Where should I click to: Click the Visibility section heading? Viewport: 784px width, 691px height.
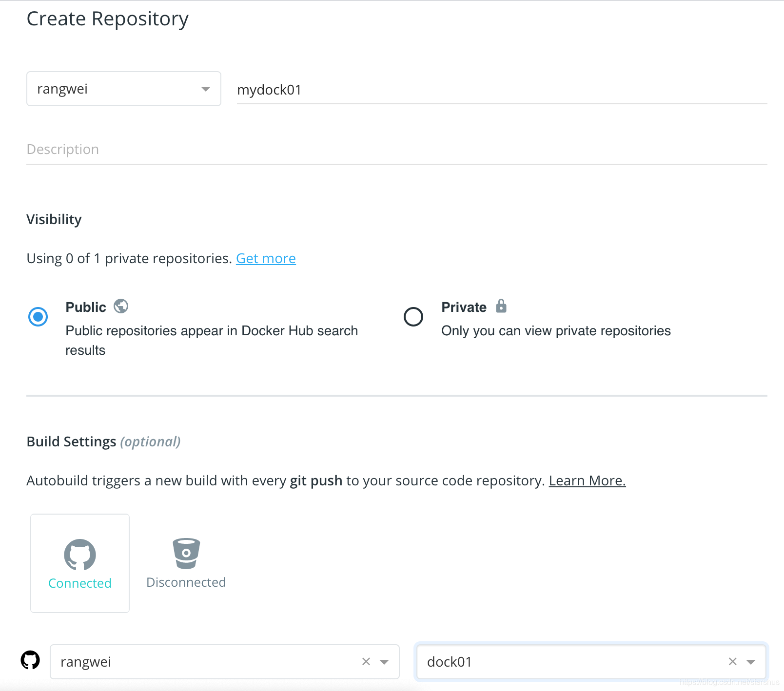pos(54,219)
